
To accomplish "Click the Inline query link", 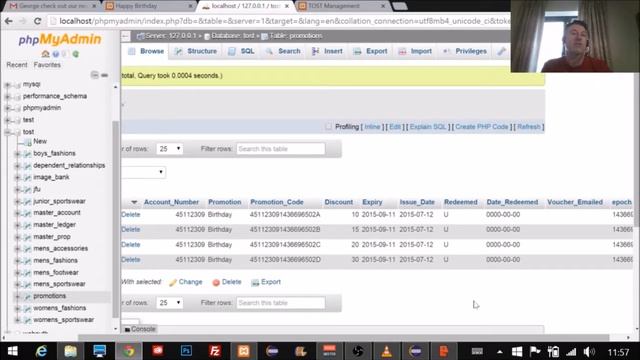I will pyautogui.click(x=372, y=127).
